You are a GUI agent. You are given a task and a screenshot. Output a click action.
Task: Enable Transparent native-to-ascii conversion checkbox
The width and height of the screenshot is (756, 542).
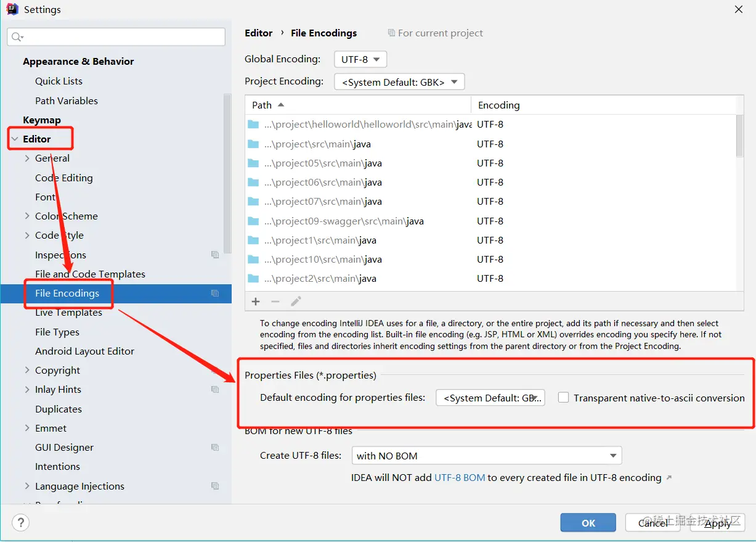(563, 398)
